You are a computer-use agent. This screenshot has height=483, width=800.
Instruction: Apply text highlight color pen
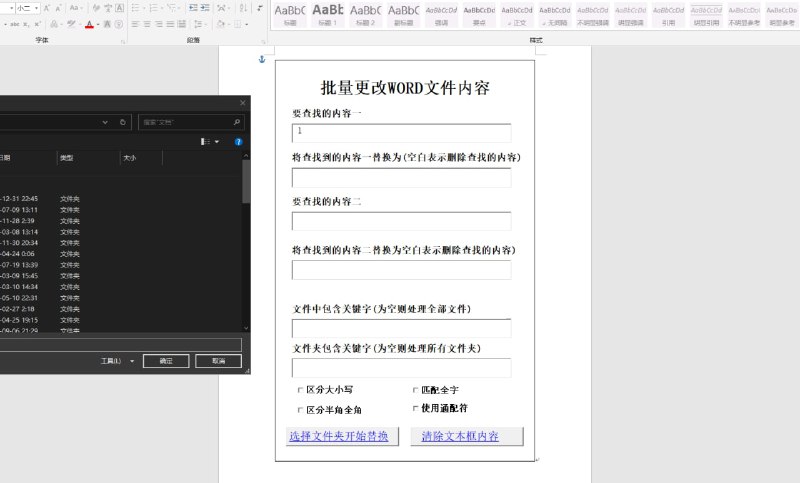click(x=71, y=24)
